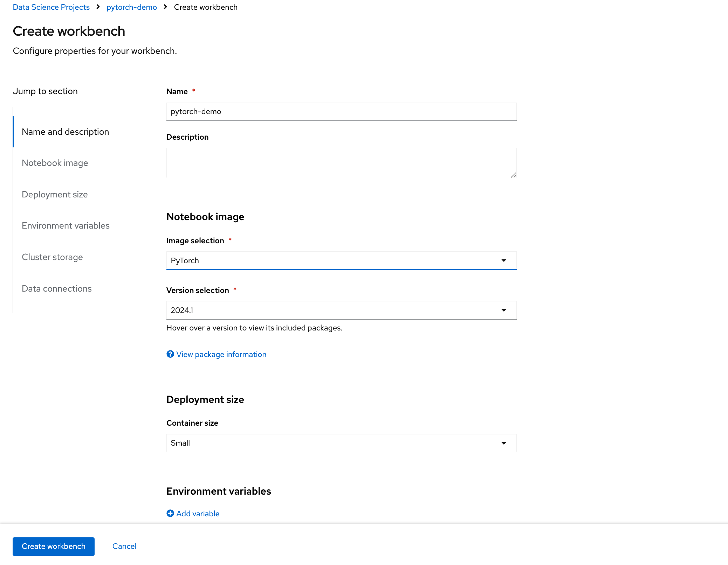This screenshot has width=728, height=565.
Task: Go to Data Science Projects breadcrumb
Action: coord(51,7)
